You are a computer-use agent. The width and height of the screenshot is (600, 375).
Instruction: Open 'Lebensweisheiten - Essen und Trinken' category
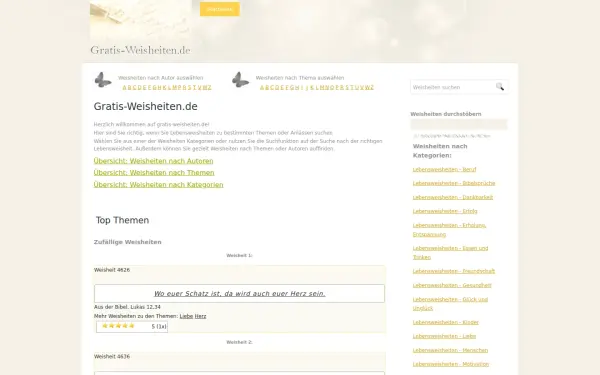pos(450,253)
